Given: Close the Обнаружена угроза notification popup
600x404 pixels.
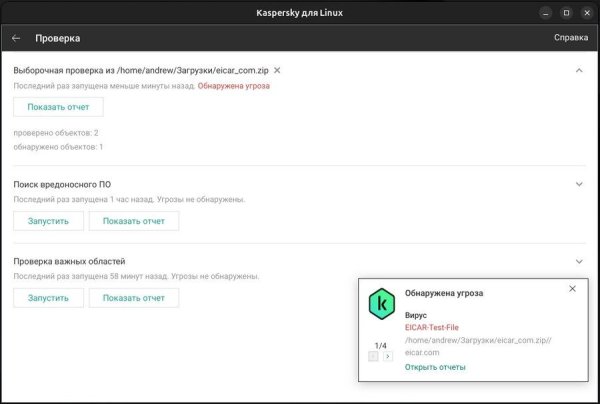Looking at the screenshot, I should [x=572, y=289].
